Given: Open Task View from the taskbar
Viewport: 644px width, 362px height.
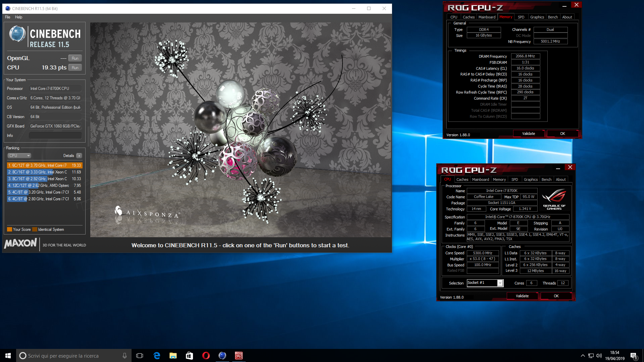Looking at the screenshot, I should 140,356.
